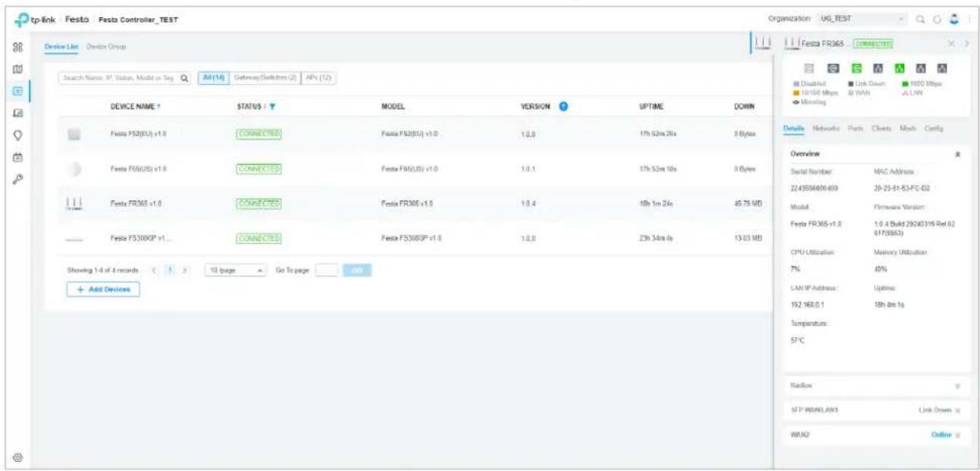Click the 45.79 MB download value
Screen dimensions: 980x471
[749, 205]
